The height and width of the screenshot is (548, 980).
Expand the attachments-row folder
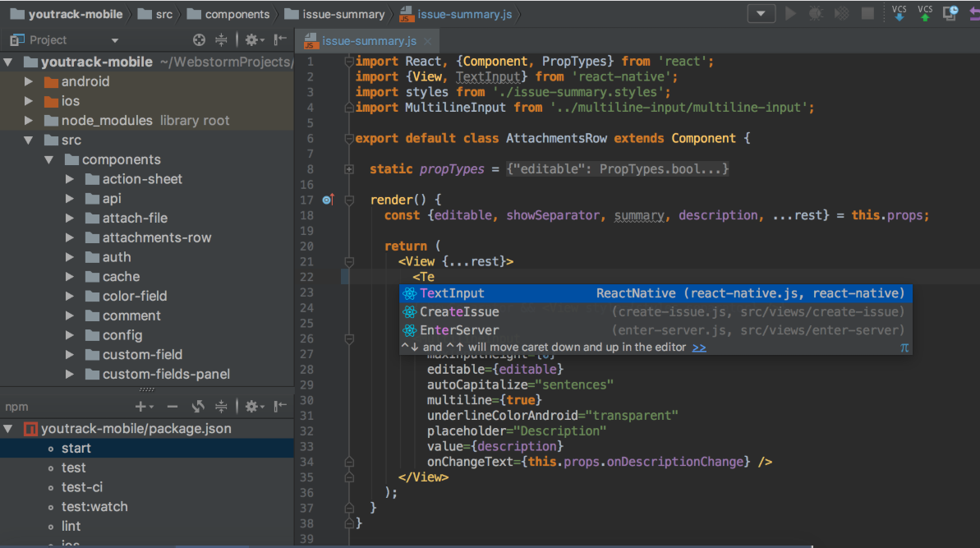point(69,237)
